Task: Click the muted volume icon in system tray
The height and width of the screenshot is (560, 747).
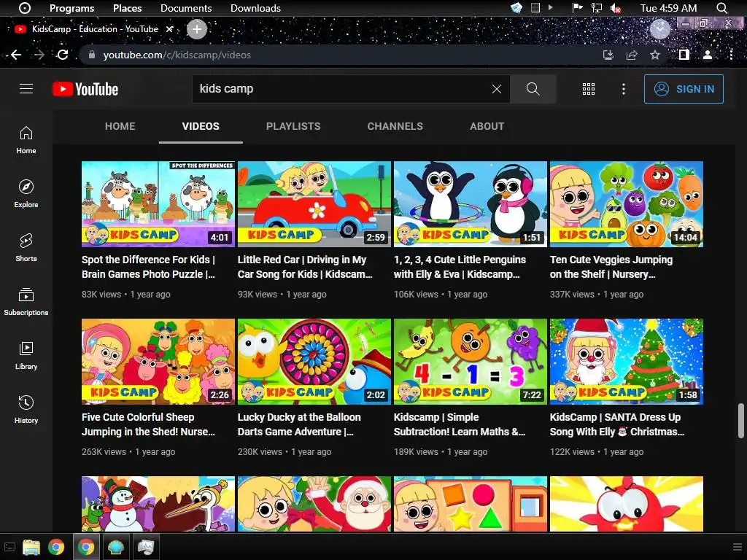Action: [x=616, y=8]
